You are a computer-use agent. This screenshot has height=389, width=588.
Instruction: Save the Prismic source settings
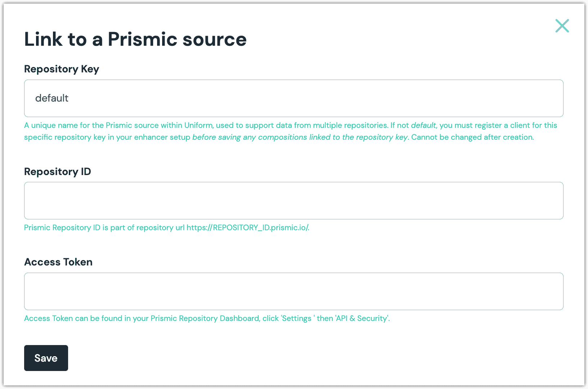(x=46, y=358)
